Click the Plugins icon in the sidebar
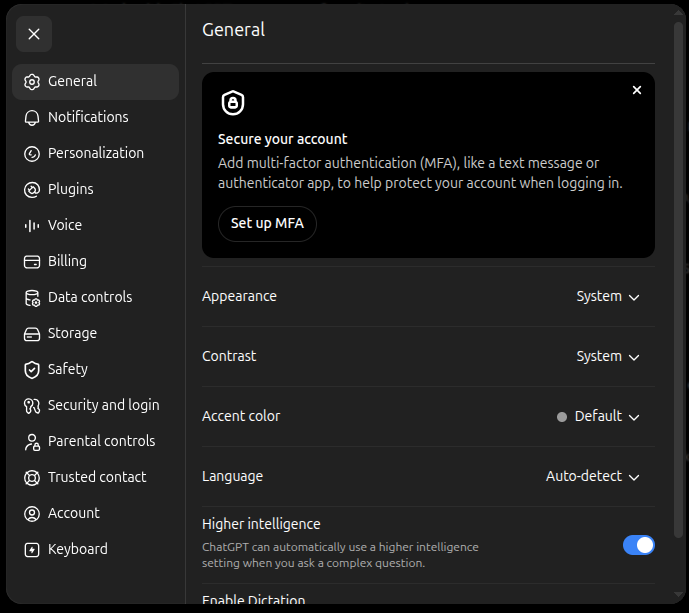Image resolution: width=689 pixels, height=613 pixels. point(32,190)
